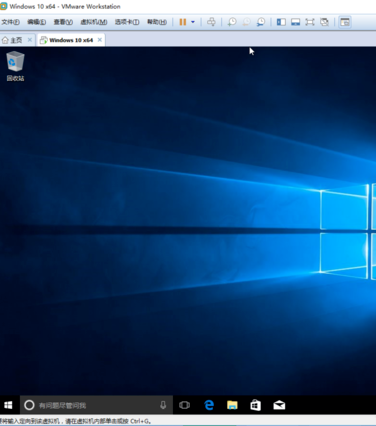Click the revert to snapshot icon
This screenshot has height=426, width=376.
coord(246,22)
